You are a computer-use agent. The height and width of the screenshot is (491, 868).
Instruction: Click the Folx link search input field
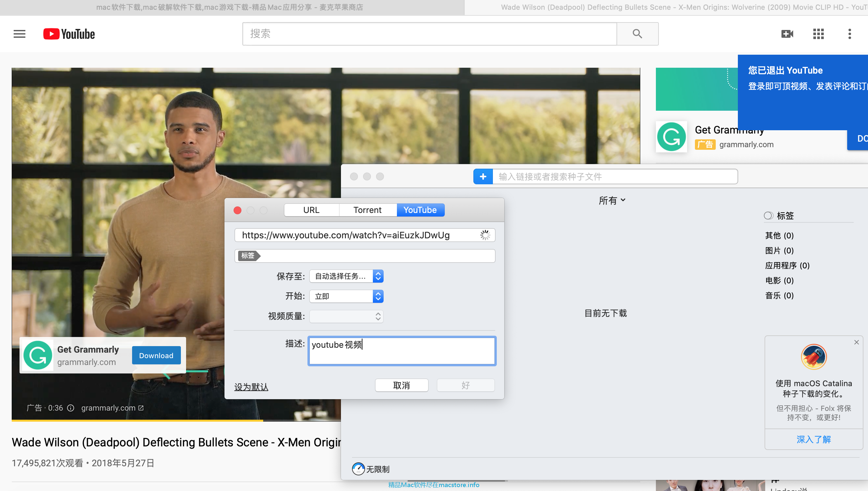coord(615,177)
